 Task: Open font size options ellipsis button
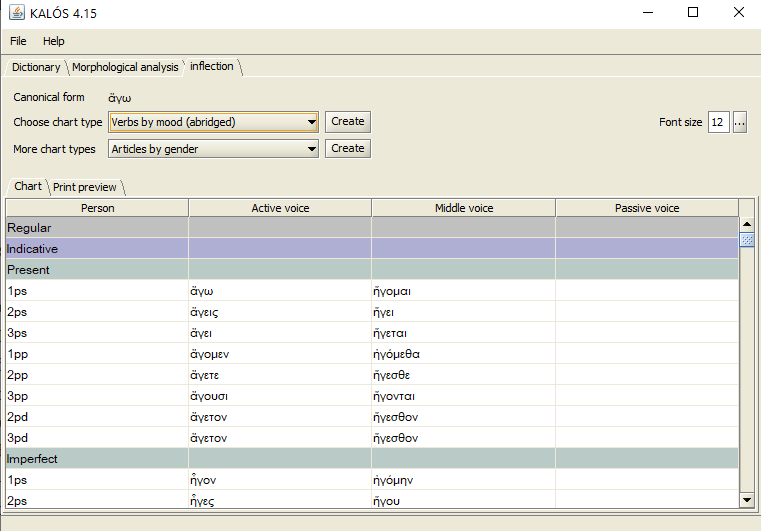(x=740, y=122)
